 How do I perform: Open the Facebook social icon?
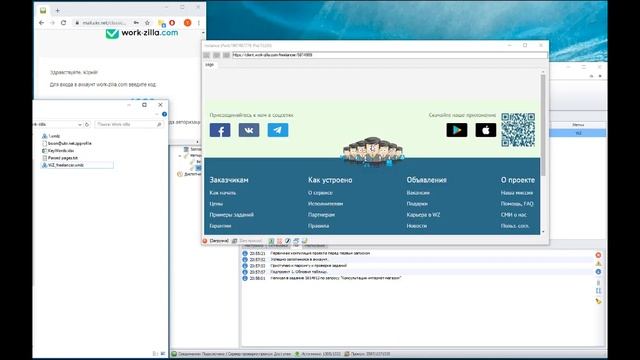pyautogui.click(x=220, y=130)
